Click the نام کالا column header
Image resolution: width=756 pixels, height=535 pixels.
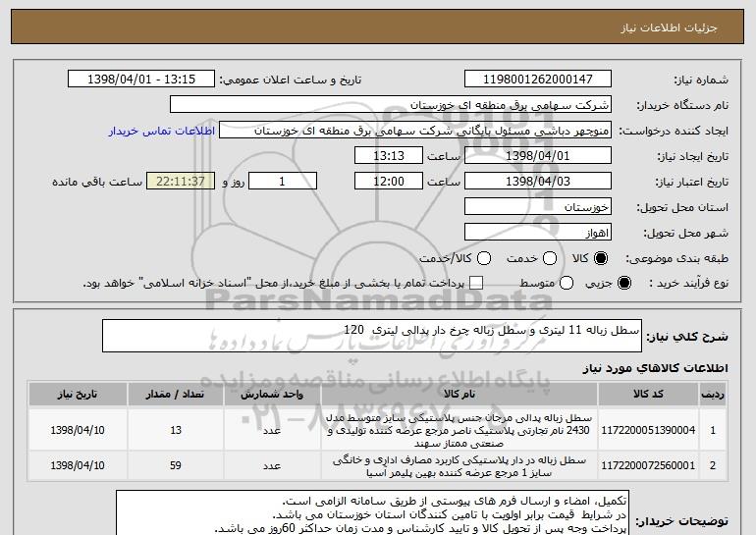[x=459, y=395]
